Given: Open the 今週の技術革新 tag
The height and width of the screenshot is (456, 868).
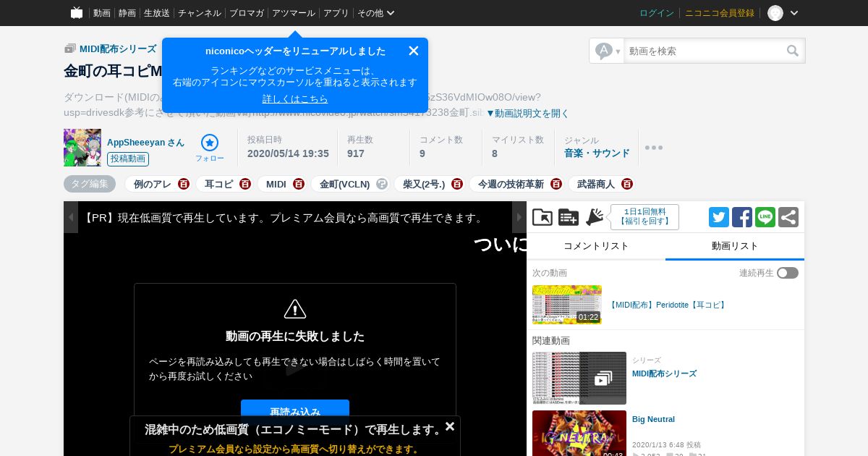Looking at the screenshot, I should coord(511,184).
